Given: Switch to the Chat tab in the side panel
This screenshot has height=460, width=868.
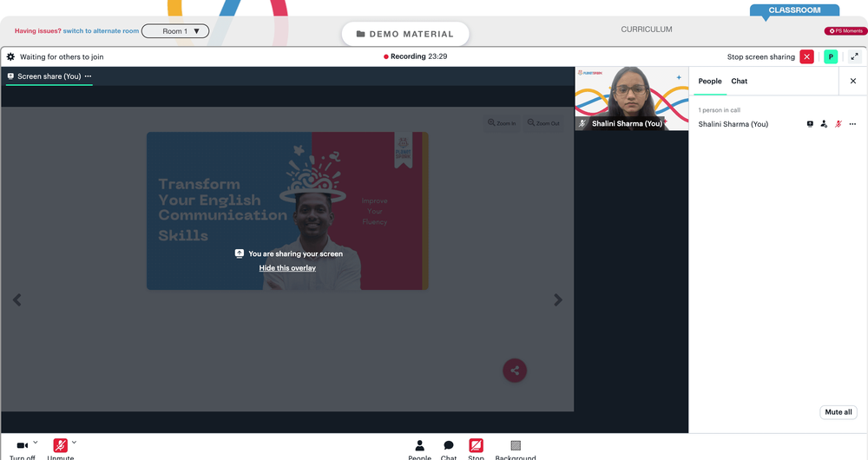Looking at the screenshot, I should click(739, 81).
